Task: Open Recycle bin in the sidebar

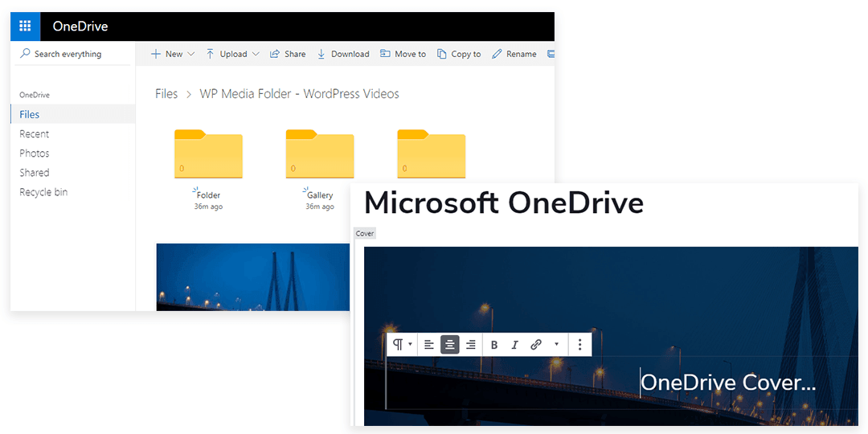Action: (x=43, y=192)
